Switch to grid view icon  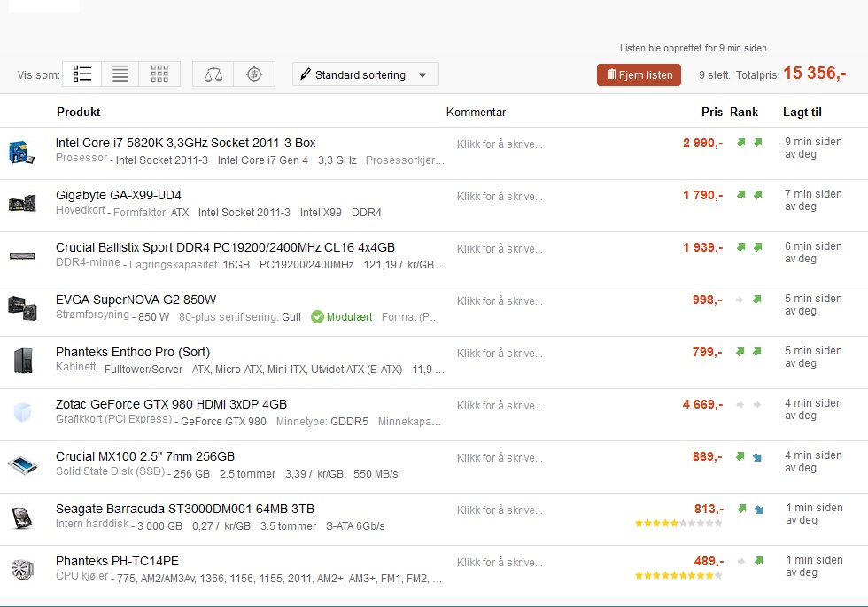pyautogui.click(x=159, y=74)
